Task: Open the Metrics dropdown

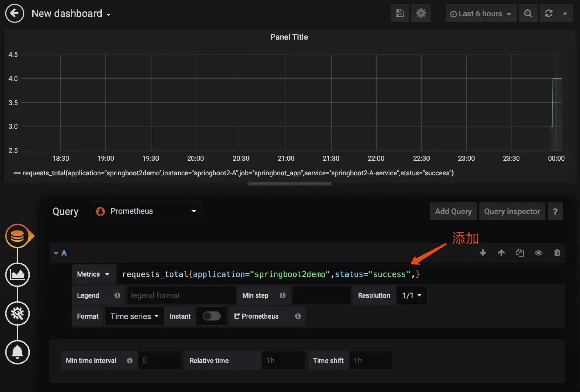Action: click(x=93, y=274)
